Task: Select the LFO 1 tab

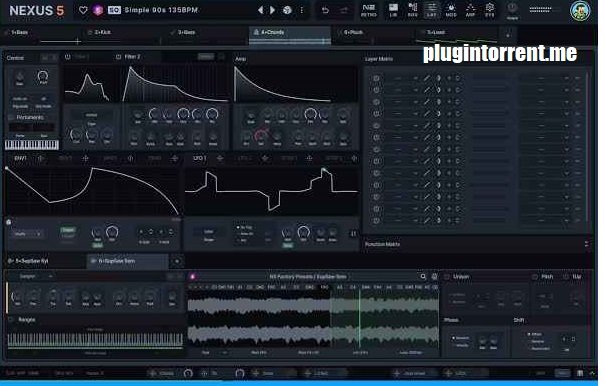Action: pyautogui.click(x=199, y=158)
